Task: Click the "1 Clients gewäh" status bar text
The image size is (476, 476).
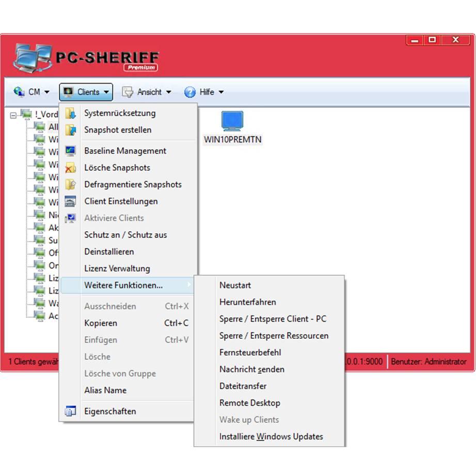Action: coord(34,361)
